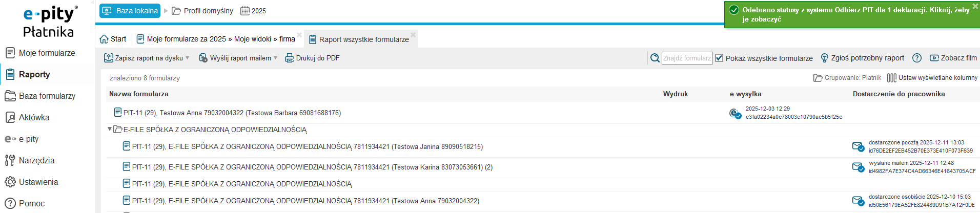Click the Drukuj do PDF printer icon
980x213 pixels.
tap(290, 58)
